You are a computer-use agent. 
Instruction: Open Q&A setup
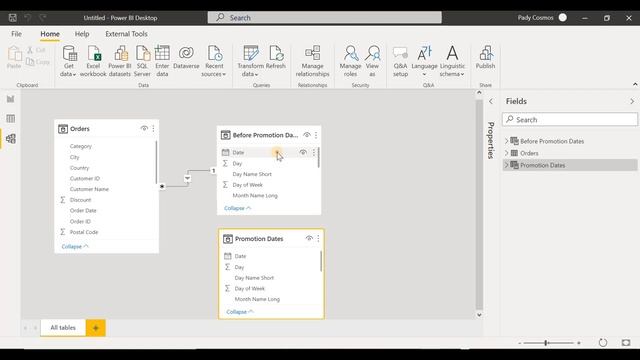(x=400, y=61)
